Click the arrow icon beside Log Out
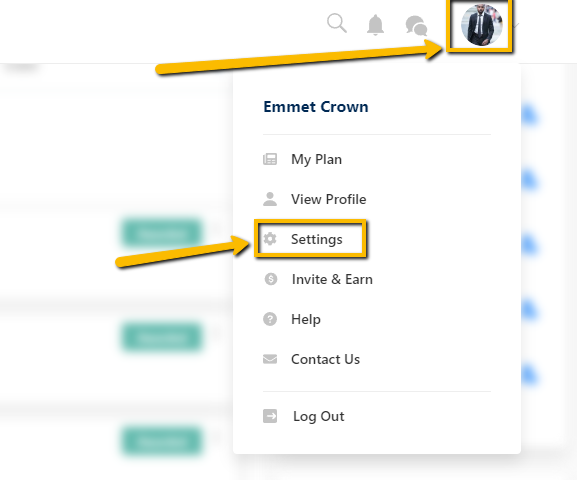Image resolution: width=577 pixels, height=480 pixels. [x=270, y=416]
